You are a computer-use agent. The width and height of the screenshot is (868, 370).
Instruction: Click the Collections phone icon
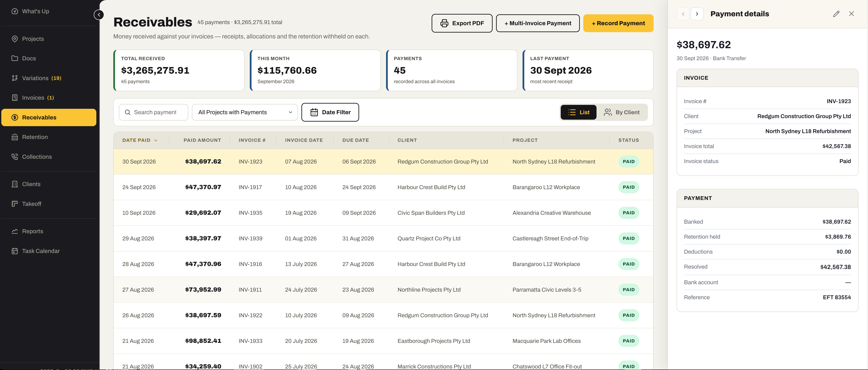[15, 157]
